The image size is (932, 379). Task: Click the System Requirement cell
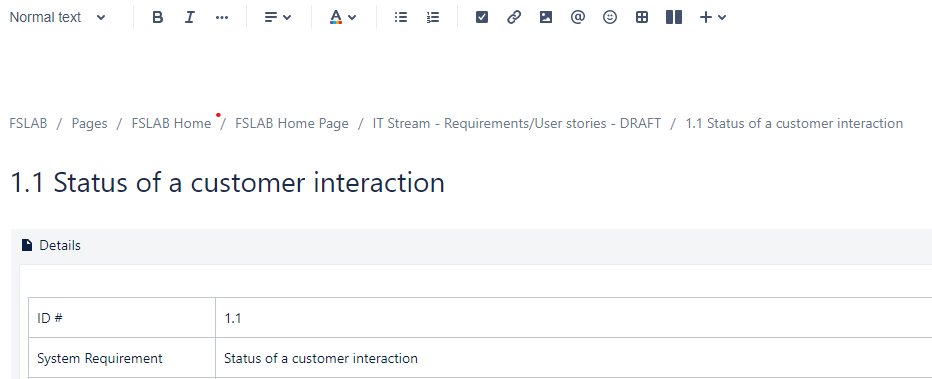coord(122,358)
